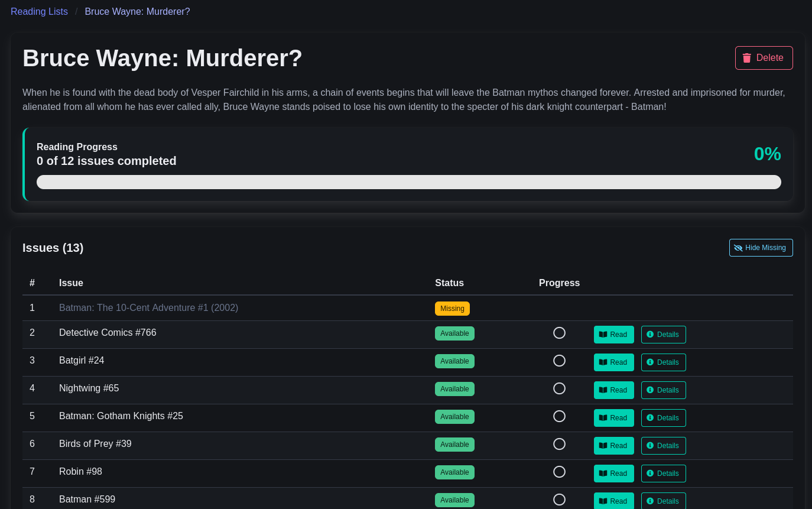Image resolution: width=812 pixels, height=509 pixels.
Task: Click the info icon on Batgirl #24 Details button
Action: (x=649, y=362)
